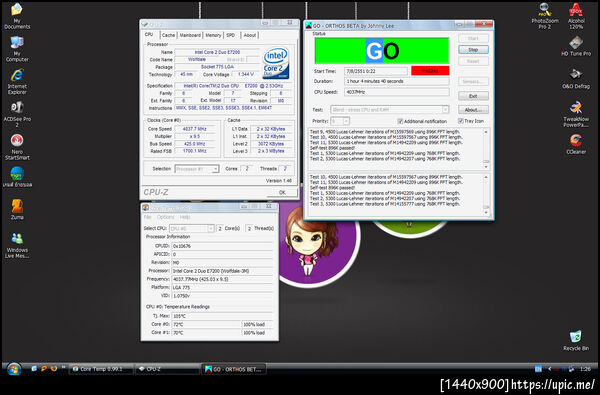Switch to Mainboard tab in CPU-Z

pos(190,35)
